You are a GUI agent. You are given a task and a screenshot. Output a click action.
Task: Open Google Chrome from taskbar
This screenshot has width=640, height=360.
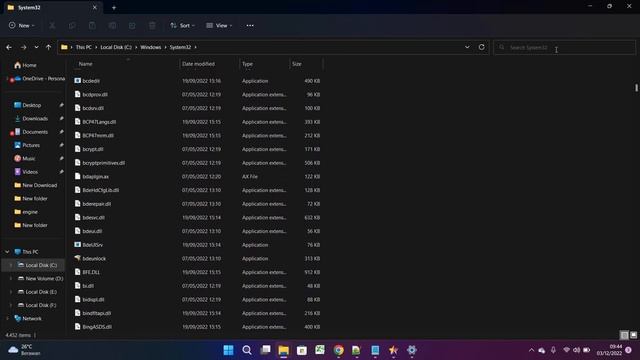click(338, 350)
